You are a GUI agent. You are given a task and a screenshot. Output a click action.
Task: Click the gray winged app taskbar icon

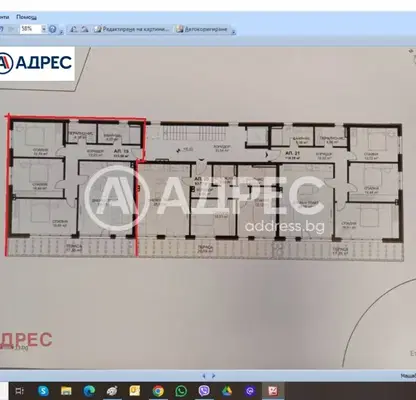(x=112, y=391)
